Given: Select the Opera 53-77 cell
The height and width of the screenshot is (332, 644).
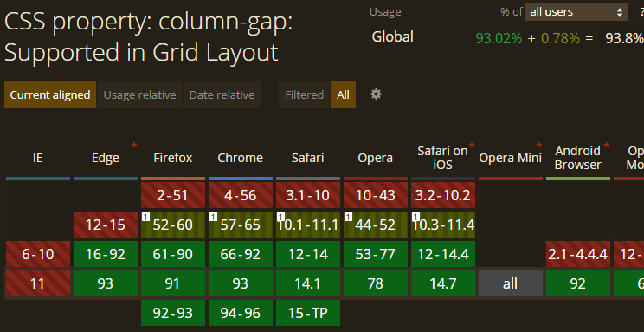Looking at the screenshot, I should click(x=376, y=254).
